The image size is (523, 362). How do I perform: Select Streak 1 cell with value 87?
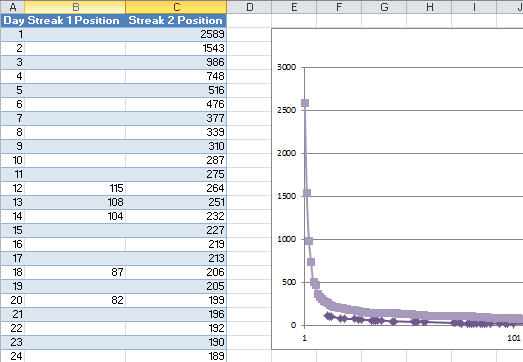pyautogui.click(x=75, y=273)
